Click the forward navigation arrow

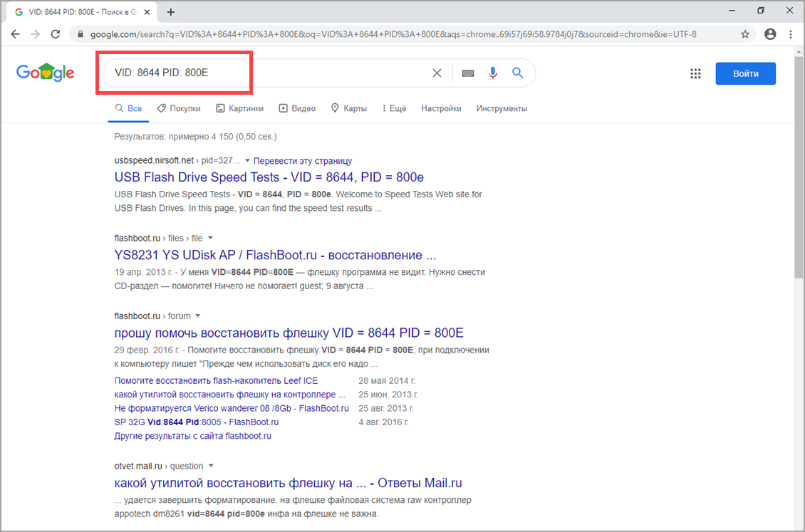coord(36,34)
